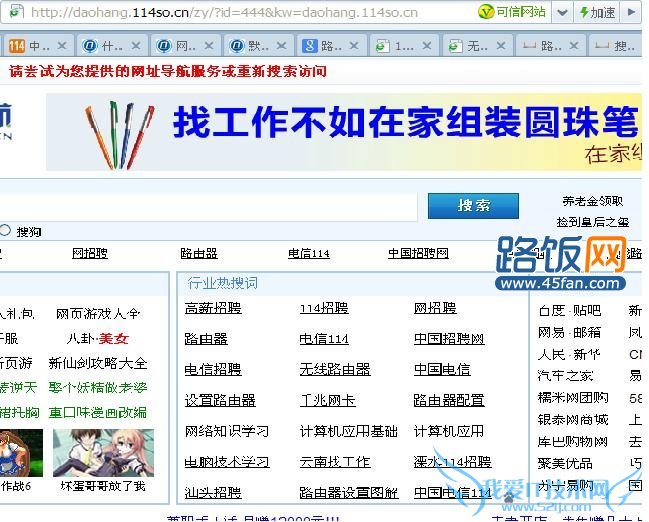Open the 贴吧 link in site list
The image size is (649, 522).
click(587, 310)
